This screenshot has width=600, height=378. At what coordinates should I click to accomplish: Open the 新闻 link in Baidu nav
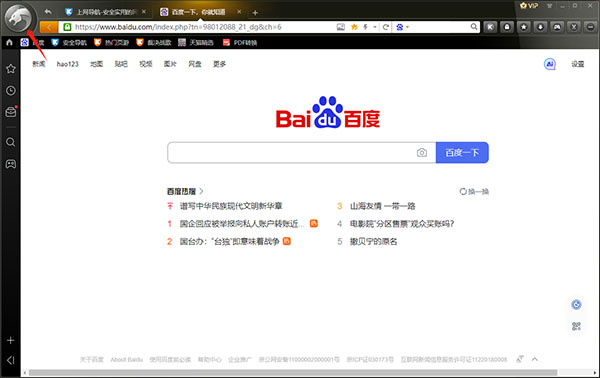point(39,64)
